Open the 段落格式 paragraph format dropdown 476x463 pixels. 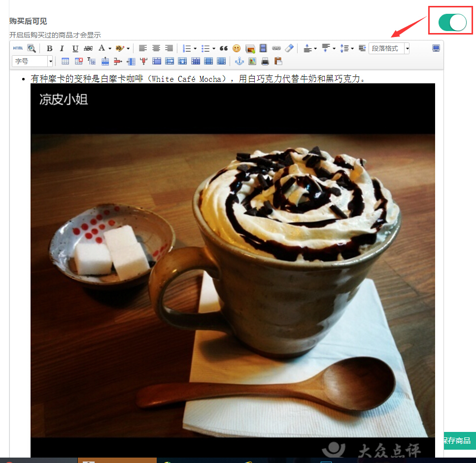pos(389,48)
